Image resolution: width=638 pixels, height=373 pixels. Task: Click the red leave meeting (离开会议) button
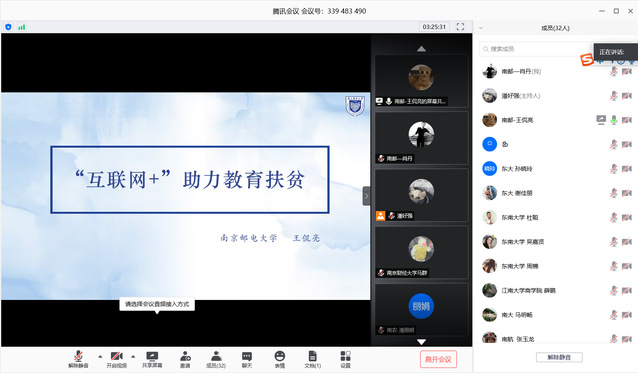coord(438,359)
